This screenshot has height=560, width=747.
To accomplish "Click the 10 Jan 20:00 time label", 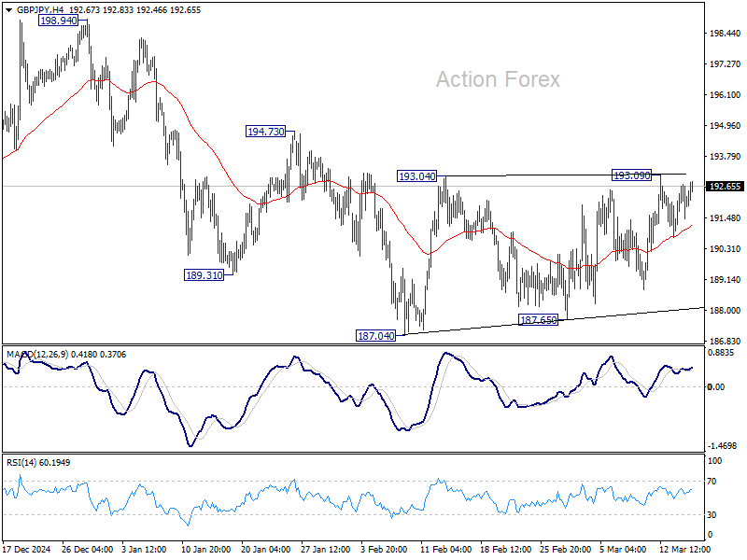I will [x=205, y=549].
